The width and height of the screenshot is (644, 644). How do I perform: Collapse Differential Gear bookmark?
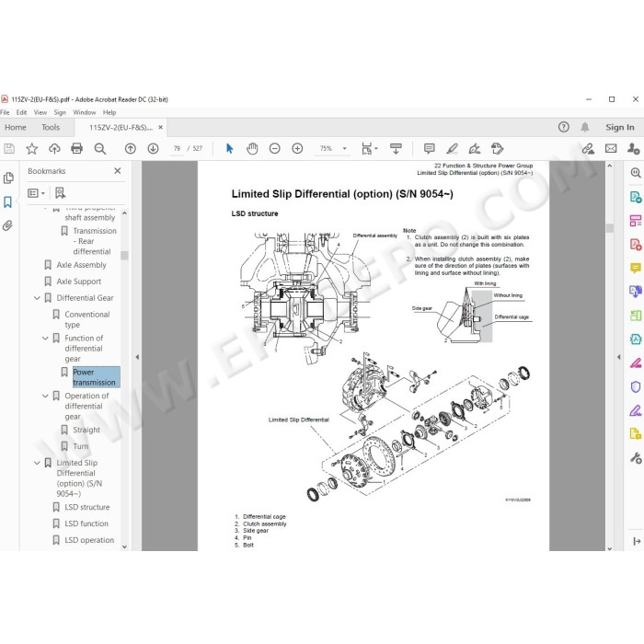(37, 298)
